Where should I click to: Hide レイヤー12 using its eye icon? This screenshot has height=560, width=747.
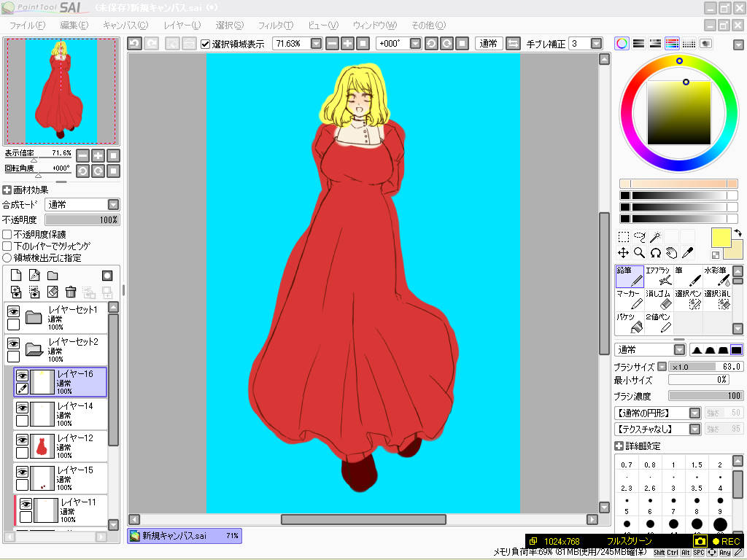pos(23,438)
